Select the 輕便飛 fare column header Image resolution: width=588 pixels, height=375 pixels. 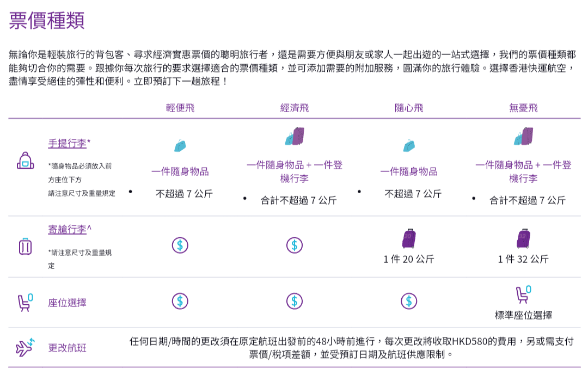click(x=180, y=108)
